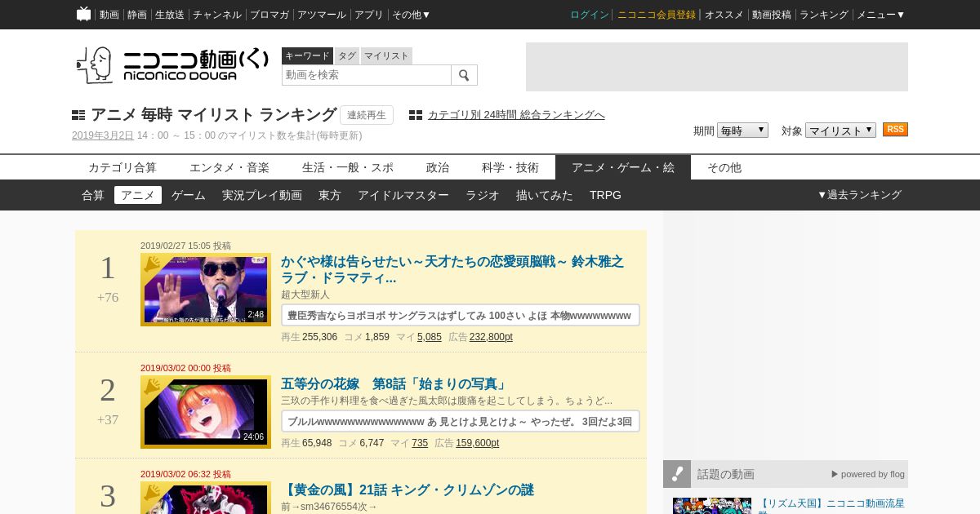The width and height of the screenshot is (980, 514).
Task: Click アツマール link in top bar
Action: pyautogui.click(x=322, y=15)
